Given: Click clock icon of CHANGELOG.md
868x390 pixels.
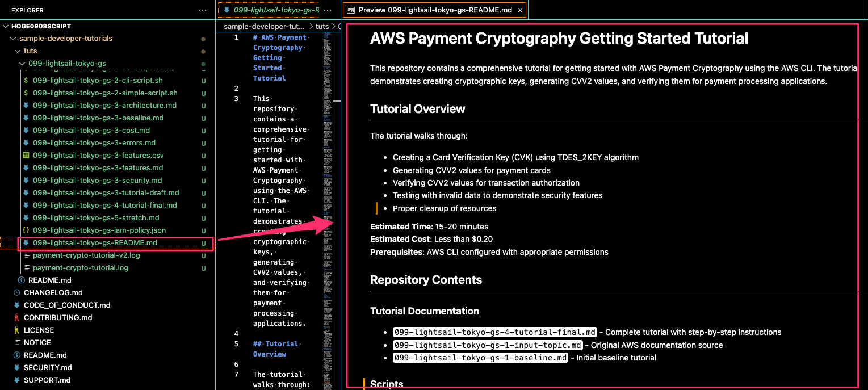Looking at the screenshot, I should pyautogui.click(x=17, y=293).
